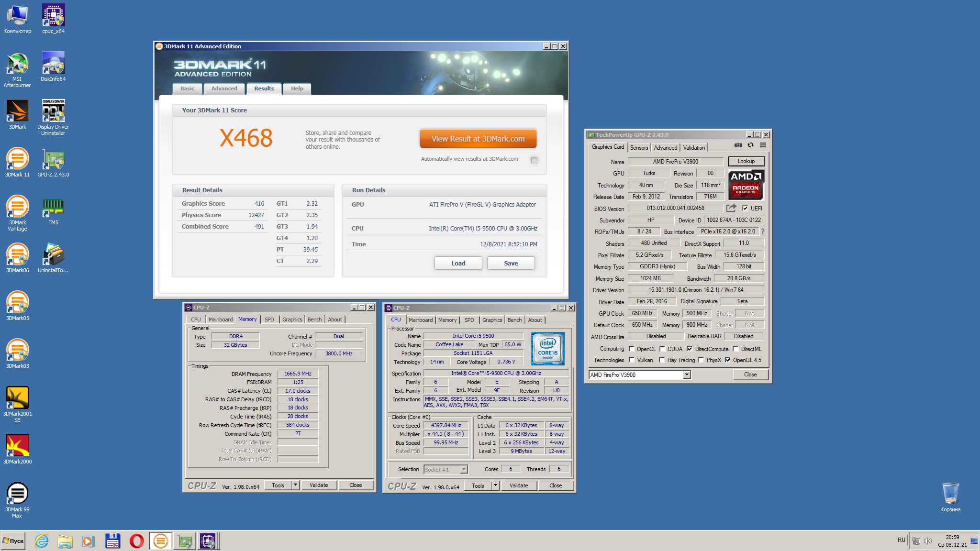Open the Корзина recycle bin
Screen dimensions: 980x551
coord(950,497)
